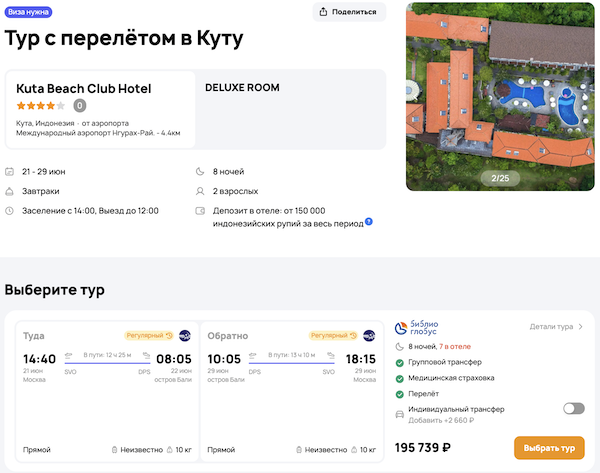Select the DELUXE ROOM tab

[242, 87]
